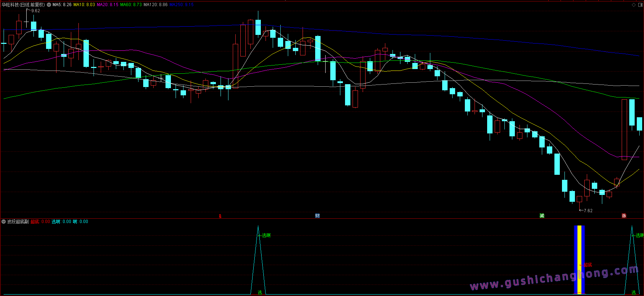Click the 波段超底副 indicator name
The image size is (644, 296).
(x=18, y=222)
